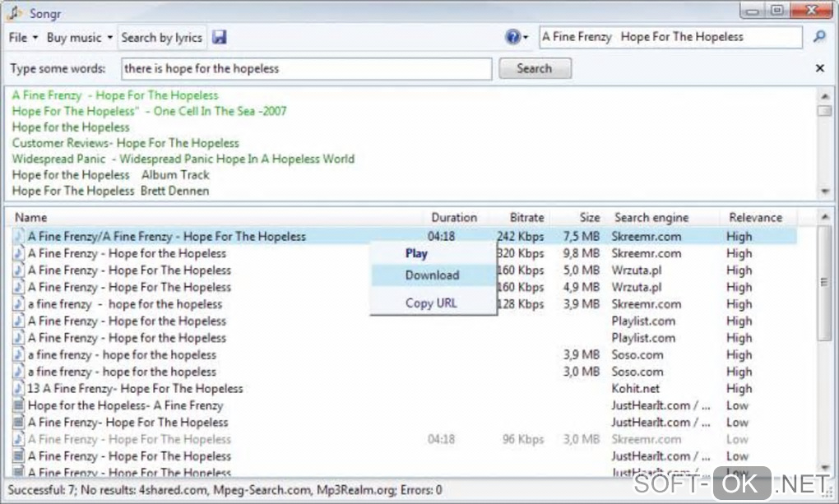The height and width of the screenshot is (504, 839).
Task: Click music note icon of the 4,9 MB Wrzuta.pl row
Action: click(x=19, y=287)
